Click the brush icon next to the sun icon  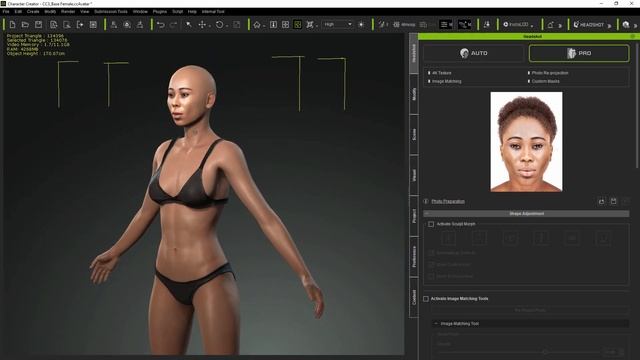pos(381,25)
